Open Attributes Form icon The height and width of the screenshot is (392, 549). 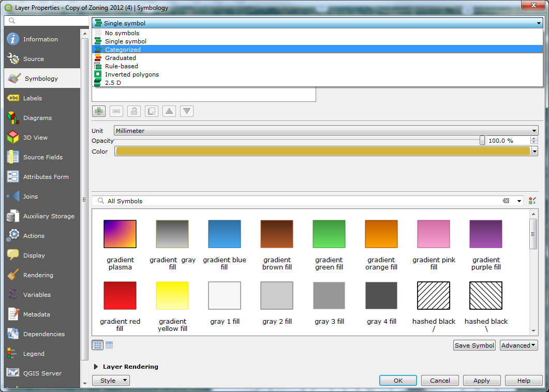click(x=13, y=177)
